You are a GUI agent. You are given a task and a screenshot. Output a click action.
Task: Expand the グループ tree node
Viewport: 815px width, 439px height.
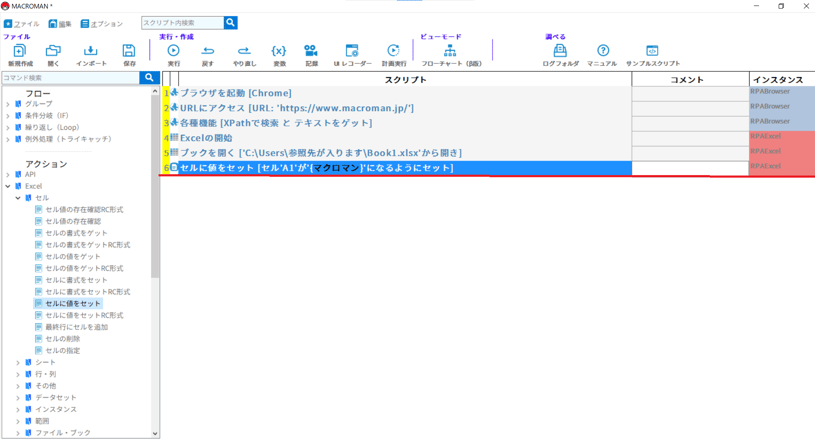click(8, 104)
